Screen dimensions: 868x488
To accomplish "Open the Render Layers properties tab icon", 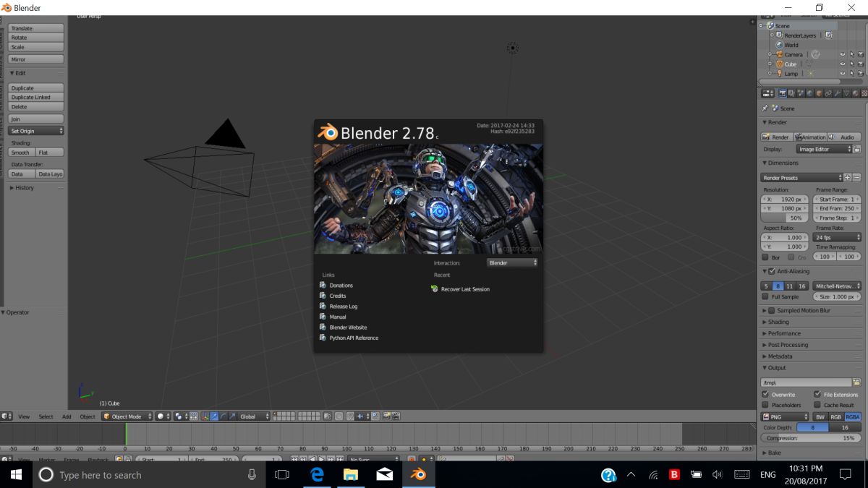I will pos(791,93).
